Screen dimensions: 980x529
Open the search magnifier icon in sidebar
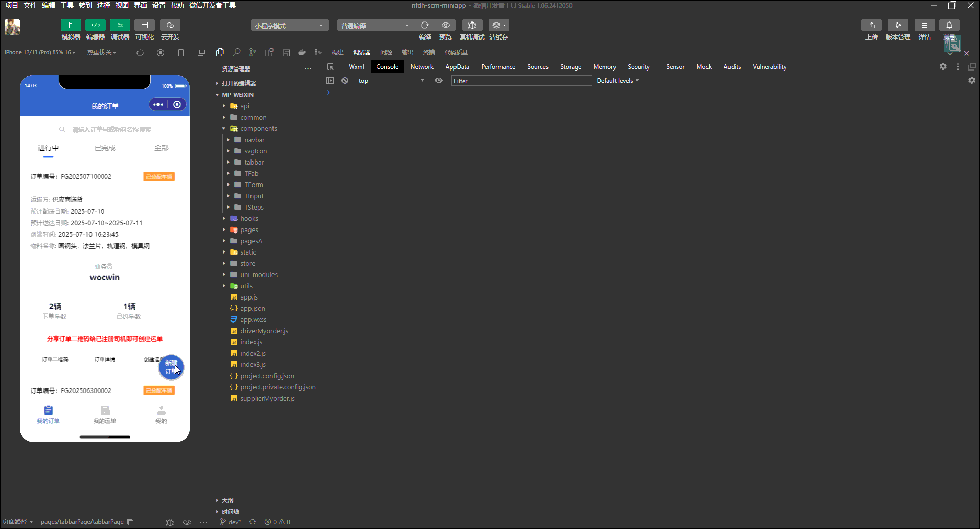[236, 52]
